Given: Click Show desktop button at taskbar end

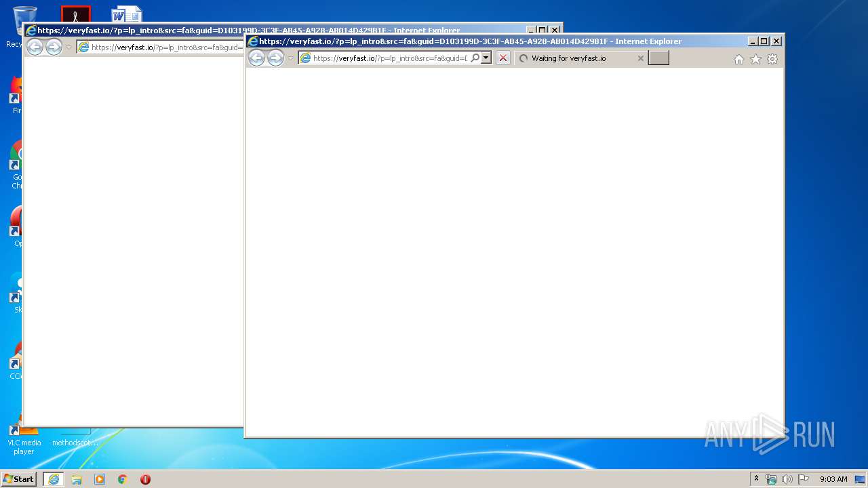Looking at the screenshot, I should 860,479.
